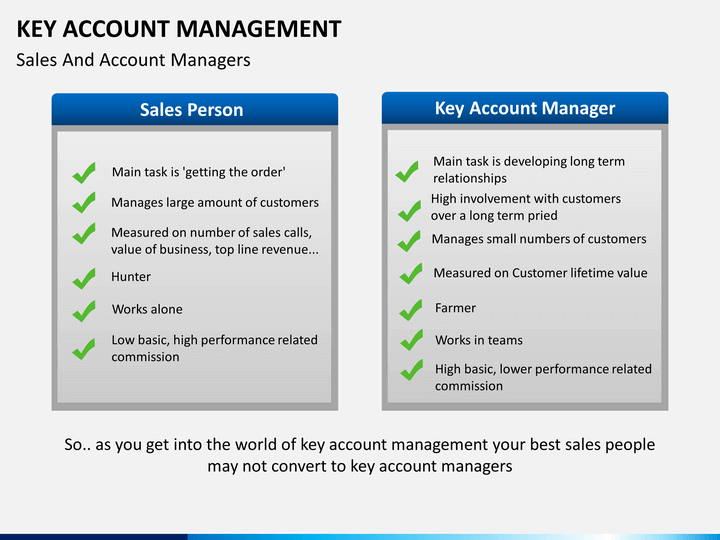Select text 'Works alone'
This screenshot has width=720, height=540.
[x=147, y=309]
